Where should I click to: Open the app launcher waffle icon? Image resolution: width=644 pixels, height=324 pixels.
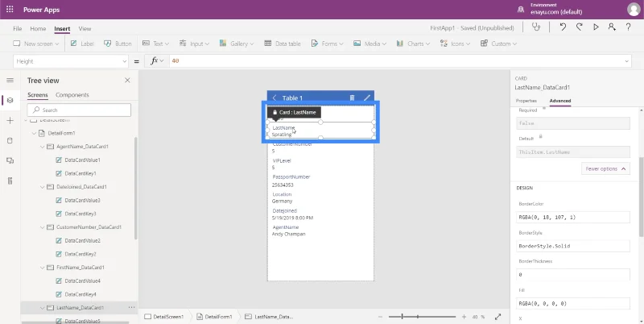[x=10, y=10]
